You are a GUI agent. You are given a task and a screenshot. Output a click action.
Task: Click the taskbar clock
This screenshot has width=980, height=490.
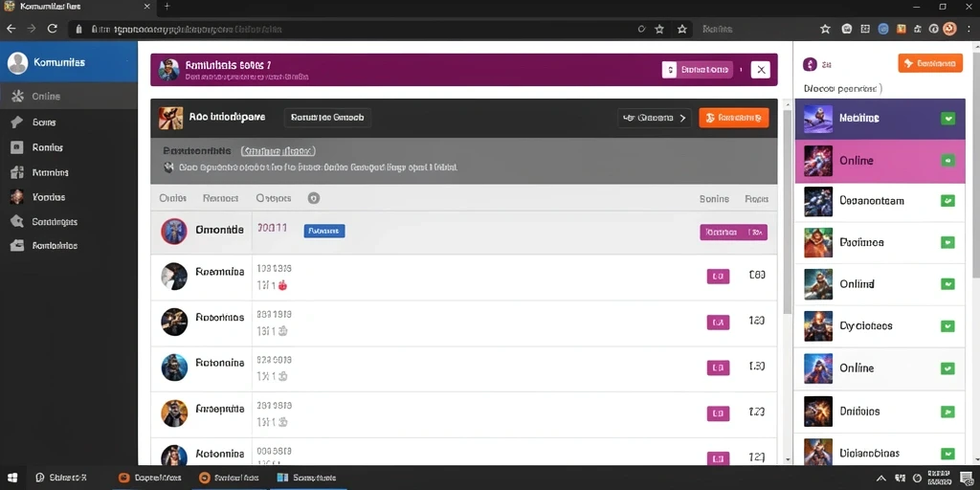940,479
